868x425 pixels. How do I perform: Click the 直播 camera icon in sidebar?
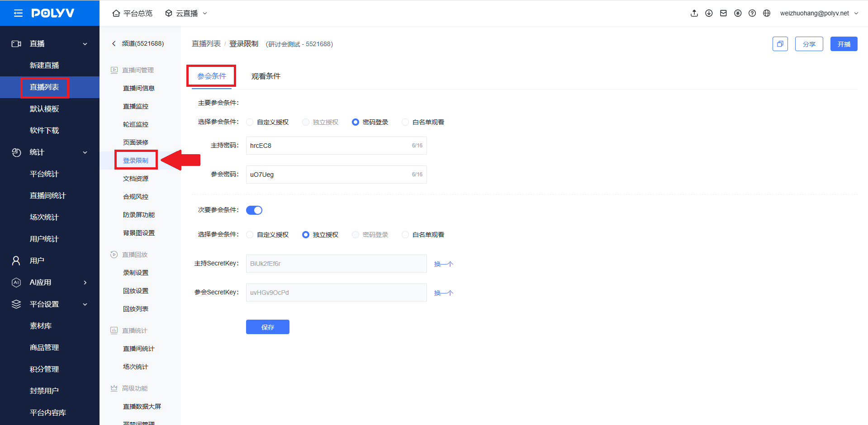tap(16, 44)
